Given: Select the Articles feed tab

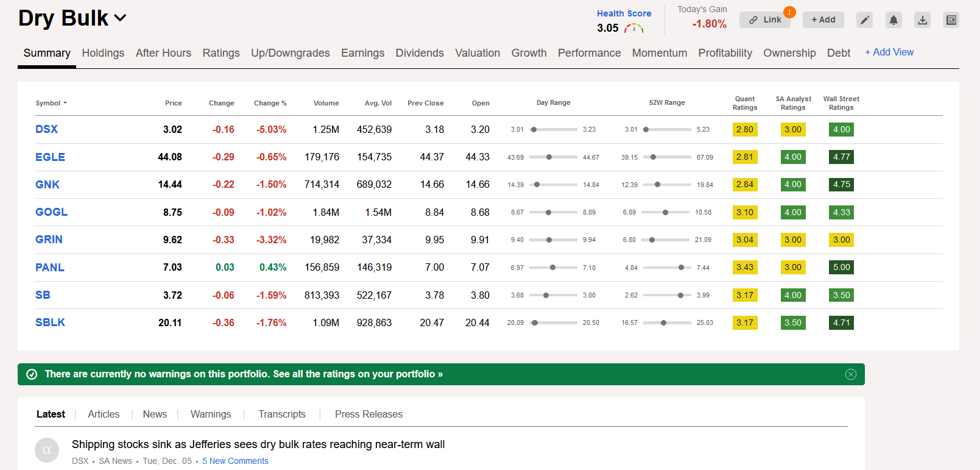Looking at the screenshot, I should tap(104, 415).
